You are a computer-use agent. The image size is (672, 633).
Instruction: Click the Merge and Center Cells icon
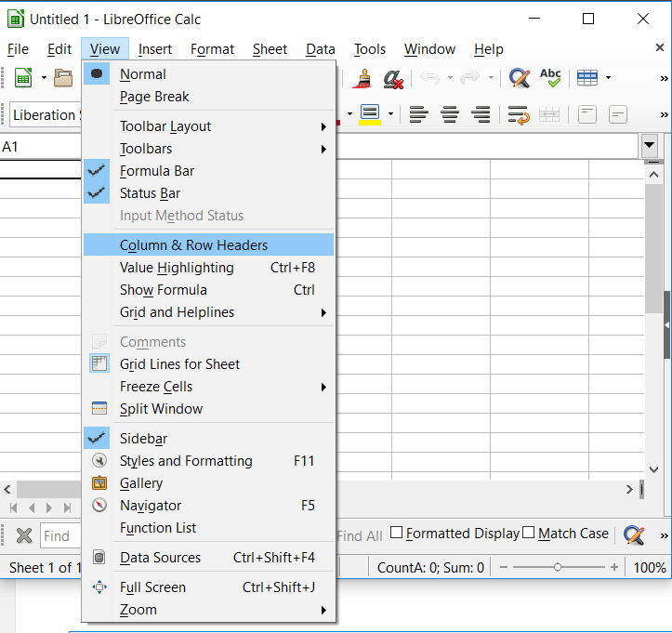[549, 115]
